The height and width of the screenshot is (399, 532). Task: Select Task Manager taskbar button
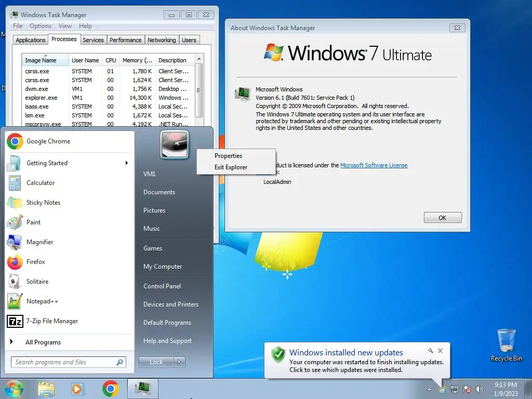click(143, 389)
